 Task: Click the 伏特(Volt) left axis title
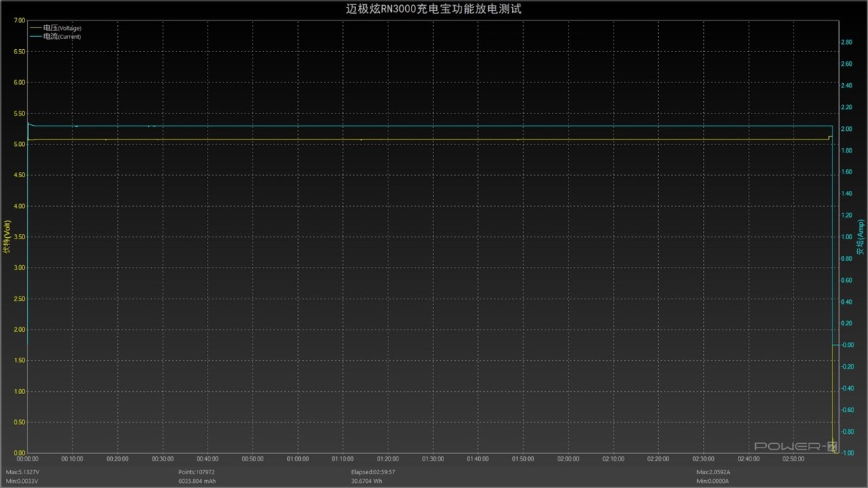(x=7, y=238)
